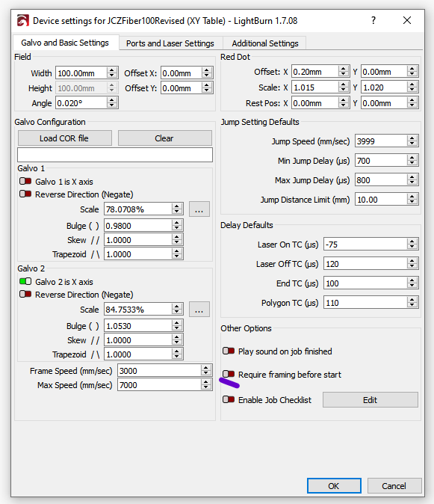
Task: Adjust Min Jump Delay spinner arrows
Action: click(412, 160)
